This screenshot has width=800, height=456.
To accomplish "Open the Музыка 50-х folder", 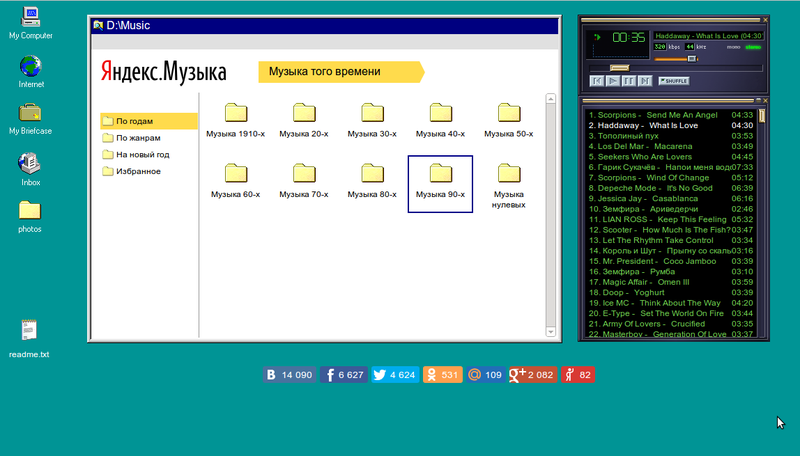I will pos(509,120).
